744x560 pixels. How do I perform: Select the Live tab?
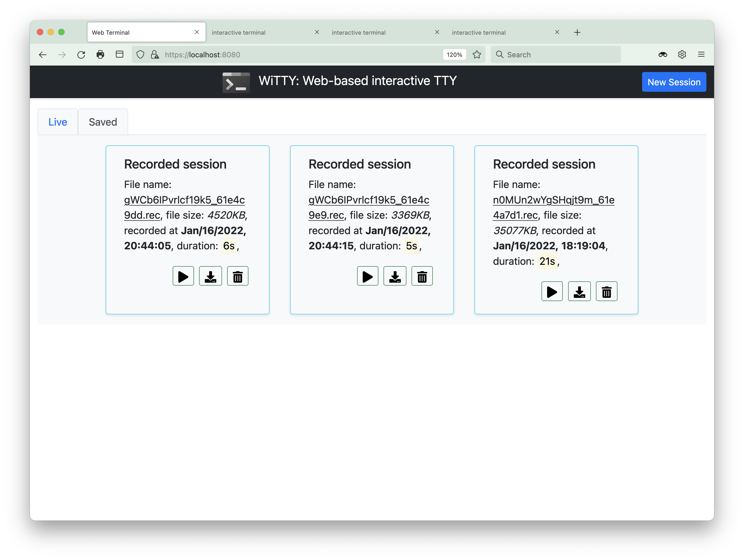point(58,122)
